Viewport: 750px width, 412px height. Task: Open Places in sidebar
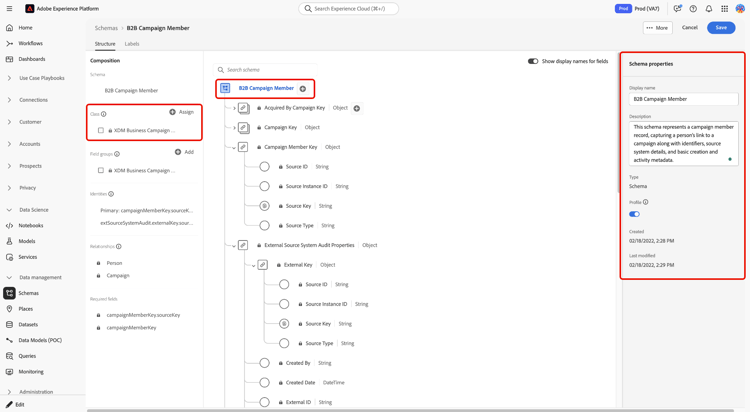(26, 309)
